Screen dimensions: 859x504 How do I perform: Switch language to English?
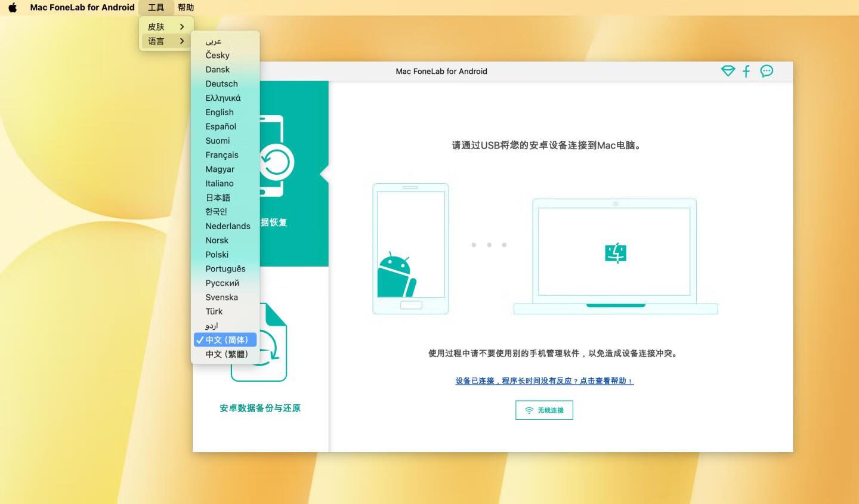pos(220,112)
